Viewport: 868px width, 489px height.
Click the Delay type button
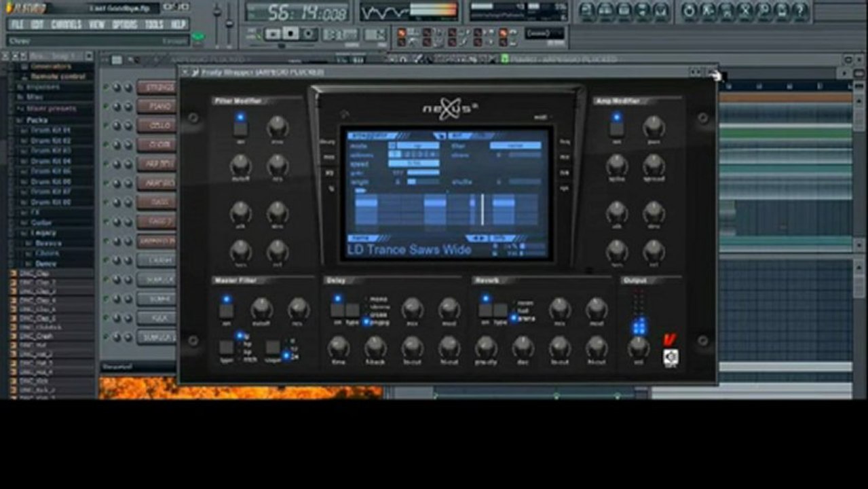352,310
